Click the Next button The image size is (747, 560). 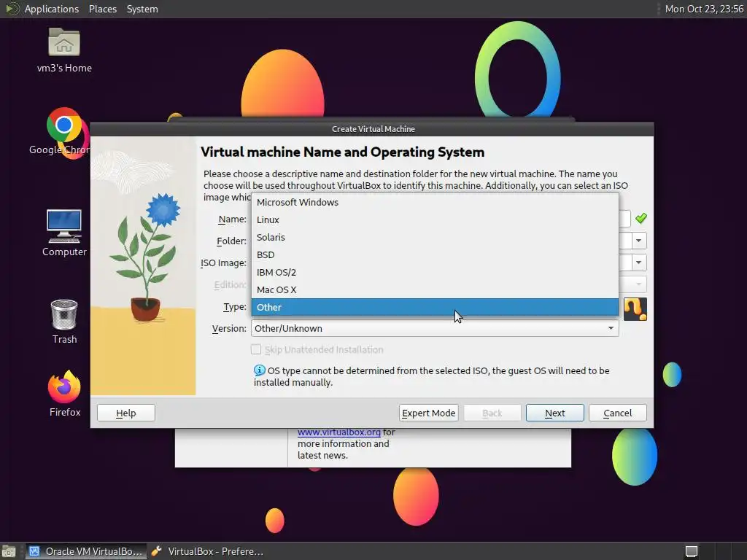(555, 413)
